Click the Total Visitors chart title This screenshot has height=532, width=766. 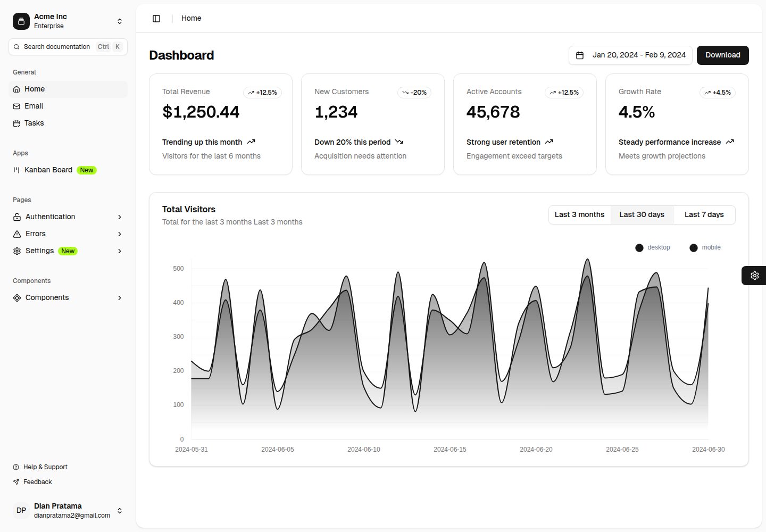pos(189,210)
